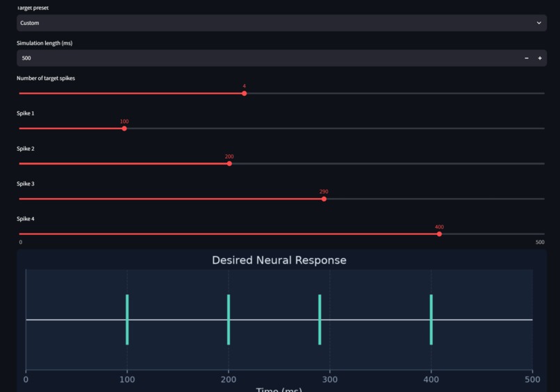Click the Spike 1 label
The height and width of the screenshot is (392, 560).
25,113
